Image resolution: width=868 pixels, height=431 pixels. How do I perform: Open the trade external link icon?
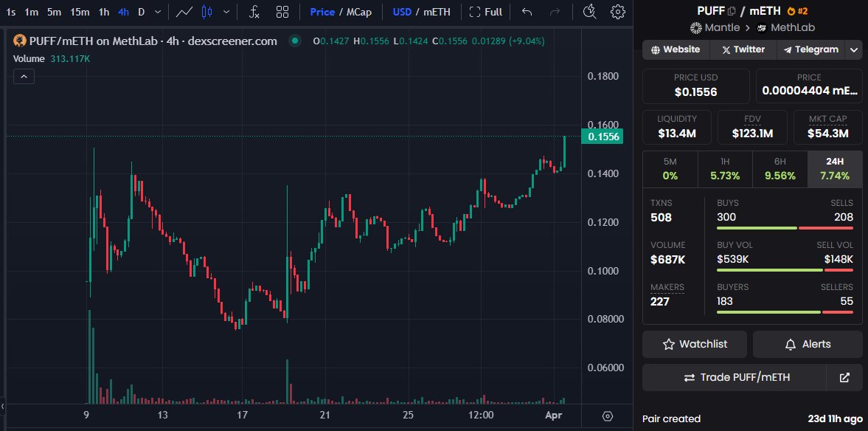844,377
